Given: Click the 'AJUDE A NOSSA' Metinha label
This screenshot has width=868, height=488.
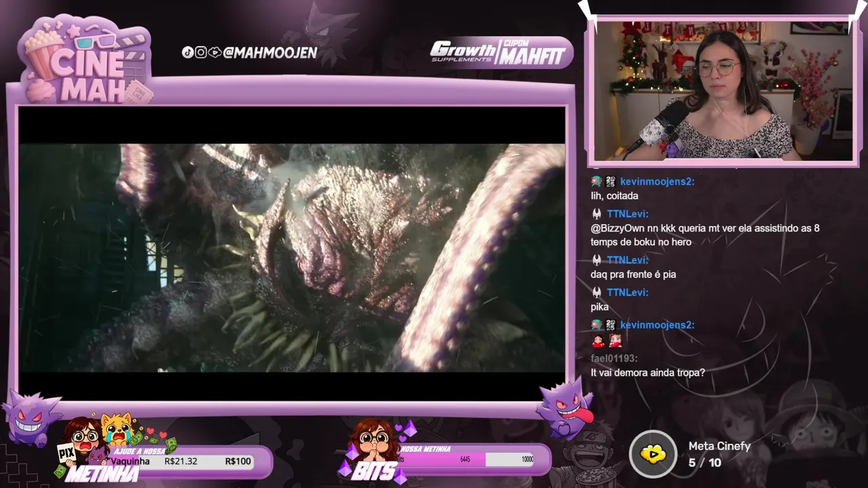Looking at the screenshot, I should point(139,451).
